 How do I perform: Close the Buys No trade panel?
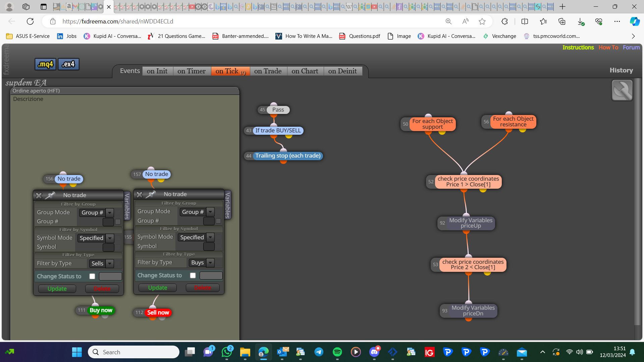(140, 194)
